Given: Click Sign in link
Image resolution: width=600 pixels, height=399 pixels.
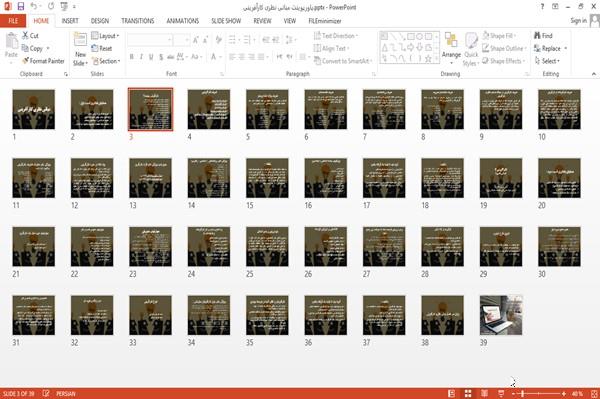Looking at the screenshot, I should pos(578,20).
